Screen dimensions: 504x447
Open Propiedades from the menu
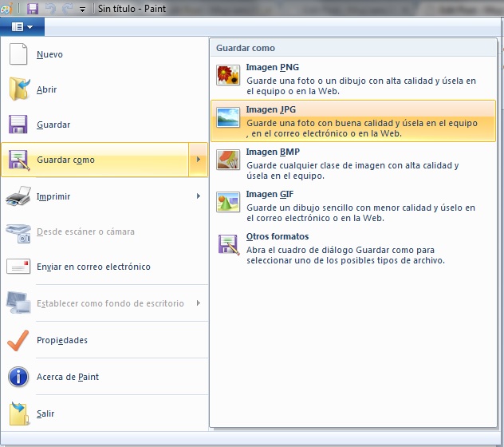tap(104, 340)
